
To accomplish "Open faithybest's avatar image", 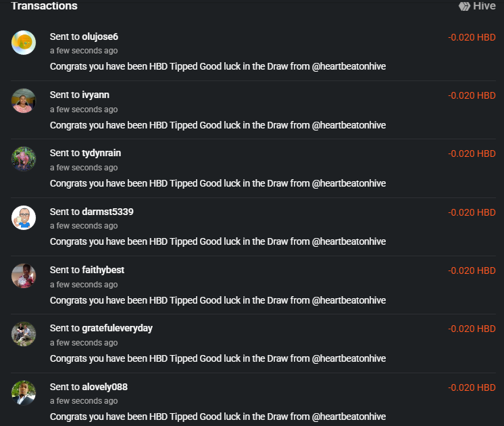I will pyautogui.click(x=24, y=275).
